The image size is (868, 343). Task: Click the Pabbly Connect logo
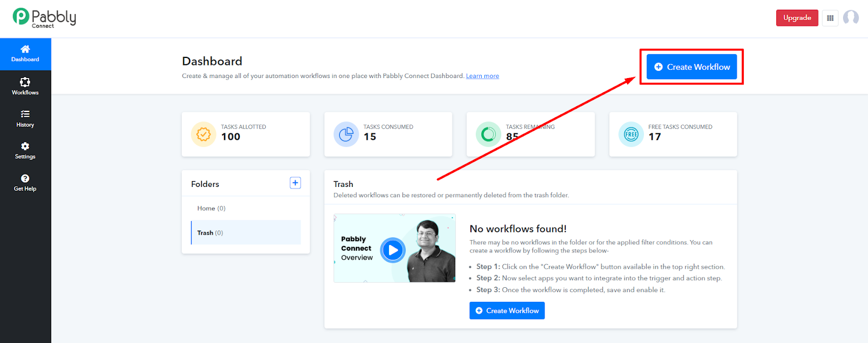click(44, 18)
